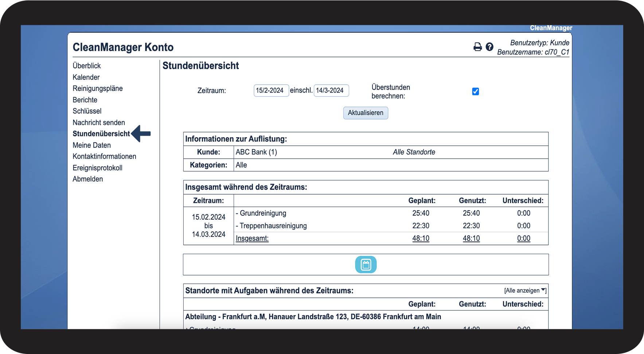Open the Ereignisprotokoll page
Image resolution: width=644 pixels, height=354 pixels.
point(98,168)
